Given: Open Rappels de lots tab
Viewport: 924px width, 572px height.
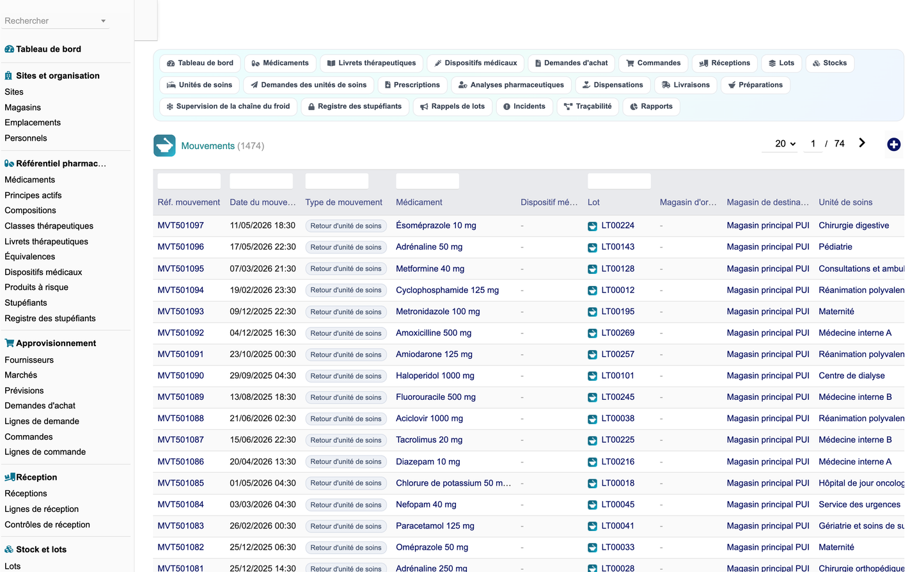Looking at the screenshot, I should (x=453, y=107).
